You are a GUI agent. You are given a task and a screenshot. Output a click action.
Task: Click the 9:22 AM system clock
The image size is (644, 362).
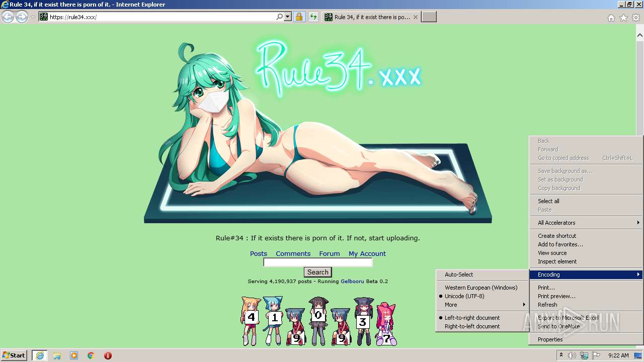pos(618,355)
